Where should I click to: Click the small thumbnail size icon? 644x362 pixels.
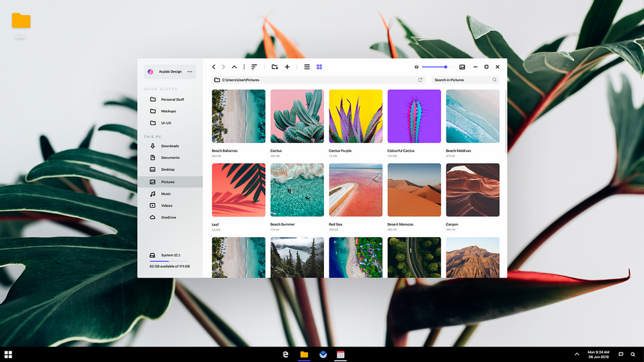pos(417,66)
